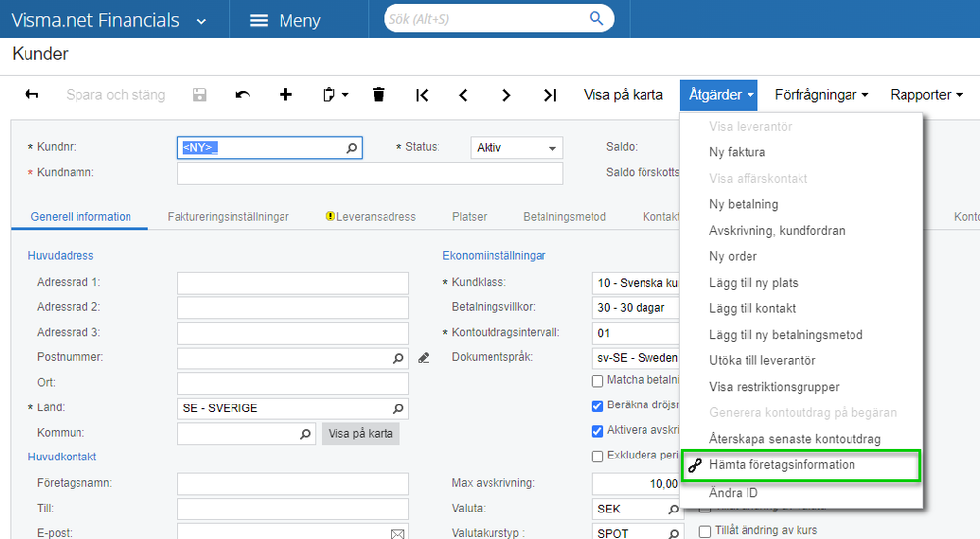The image size is (980, 539).
Task: Choose Återskapa senaste kontoutdrag
Action: click(795, 439)
